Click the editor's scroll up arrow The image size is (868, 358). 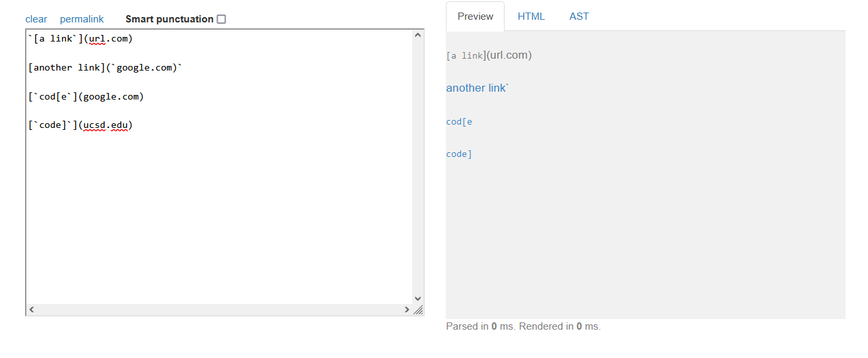point(417,35)
